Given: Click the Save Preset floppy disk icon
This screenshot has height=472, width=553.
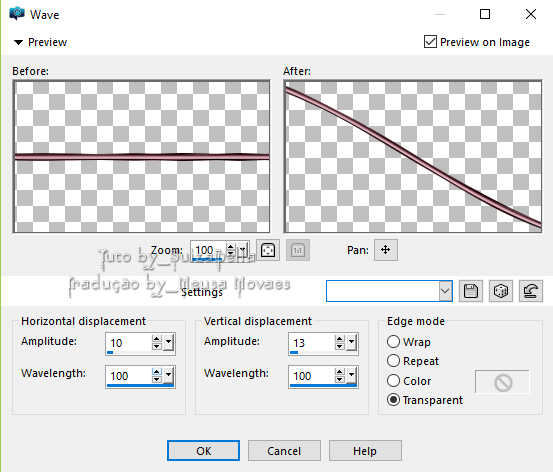Looking at the screenshot, I should [x=471, y=291].
